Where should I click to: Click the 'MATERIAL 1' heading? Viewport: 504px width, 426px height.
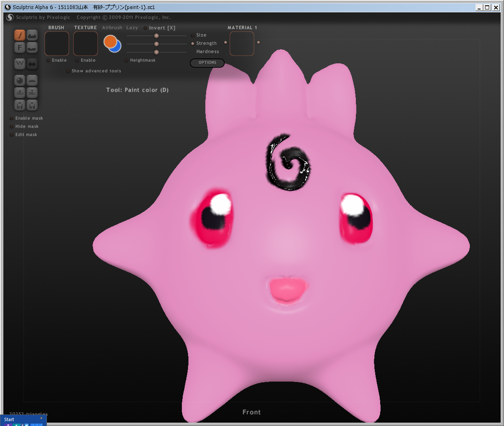coord(242,28)
